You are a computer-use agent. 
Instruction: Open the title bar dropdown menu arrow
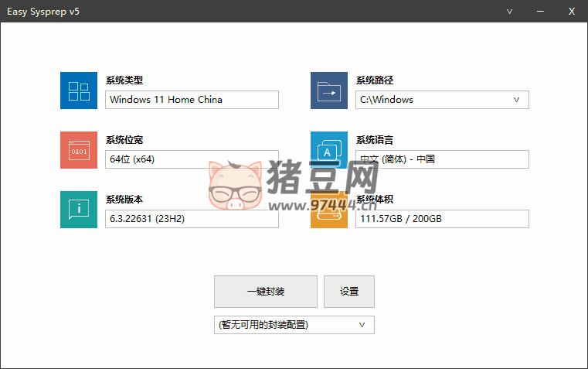(509, 12)
